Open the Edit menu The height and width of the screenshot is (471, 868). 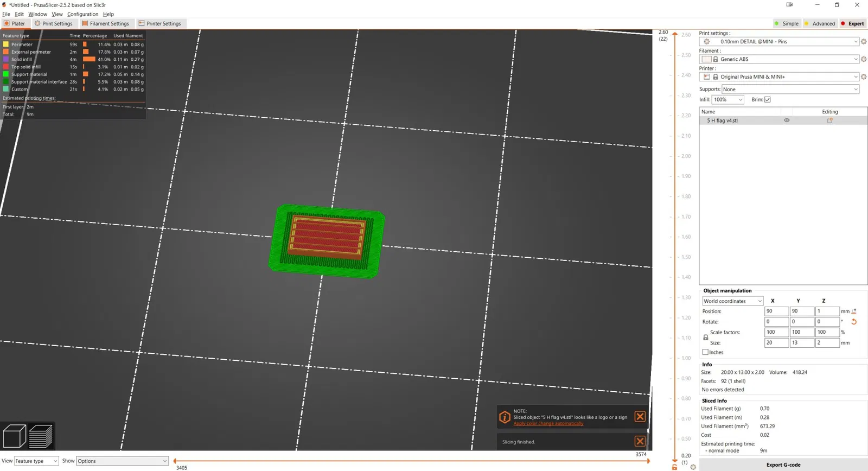[19, 14]
